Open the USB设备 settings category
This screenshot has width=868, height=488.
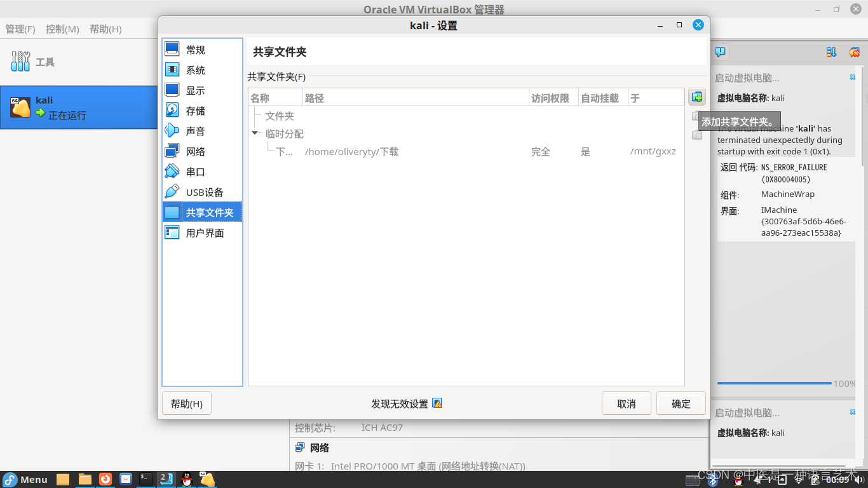click(x=202, y=192)
